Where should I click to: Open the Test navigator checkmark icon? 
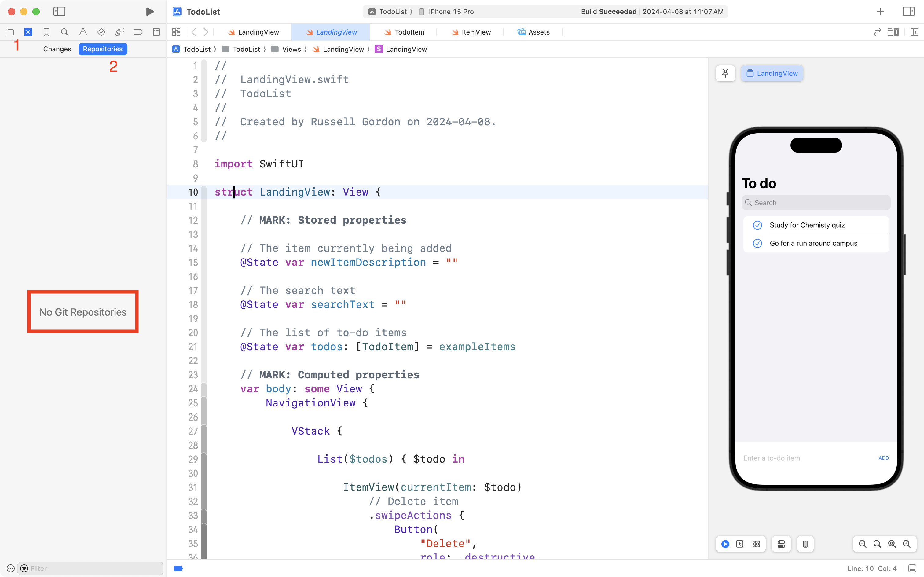[101, 32]
